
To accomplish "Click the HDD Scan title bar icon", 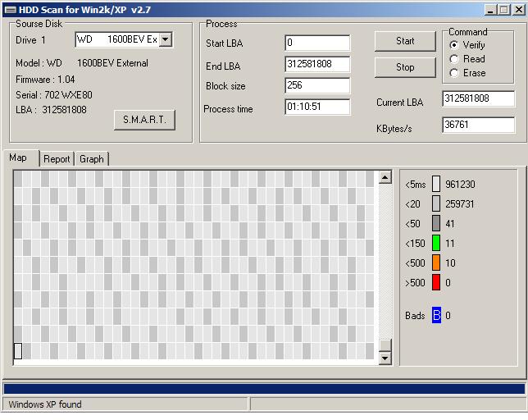I will 9,9.
